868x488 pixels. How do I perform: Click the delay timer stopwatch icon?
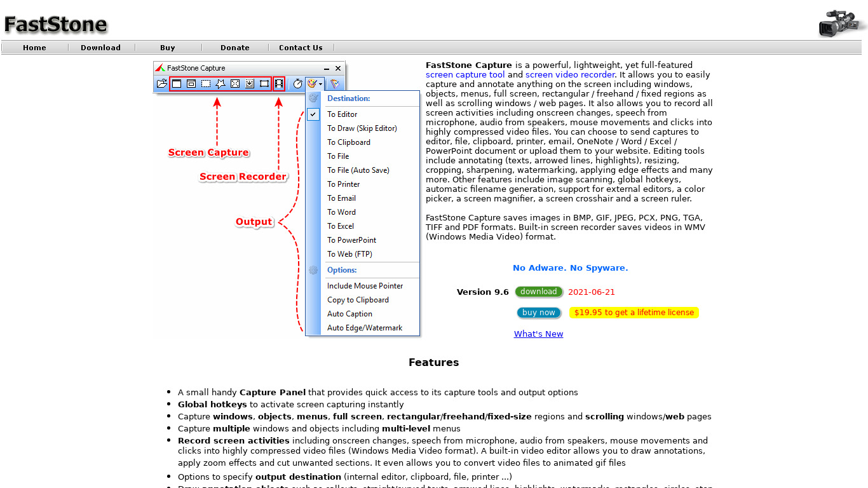pyautogui.click(x=297, y=83)
